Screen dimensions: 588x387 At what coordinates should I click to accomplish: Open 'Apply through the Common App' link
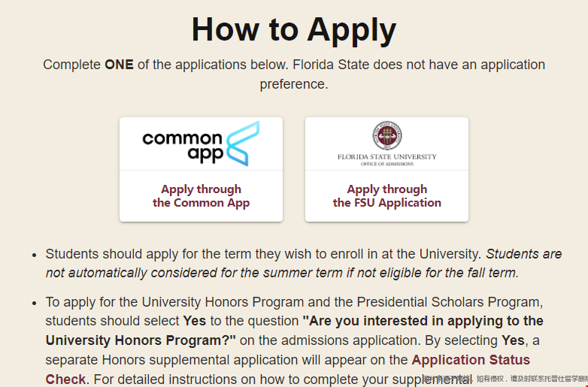point(201,196)
